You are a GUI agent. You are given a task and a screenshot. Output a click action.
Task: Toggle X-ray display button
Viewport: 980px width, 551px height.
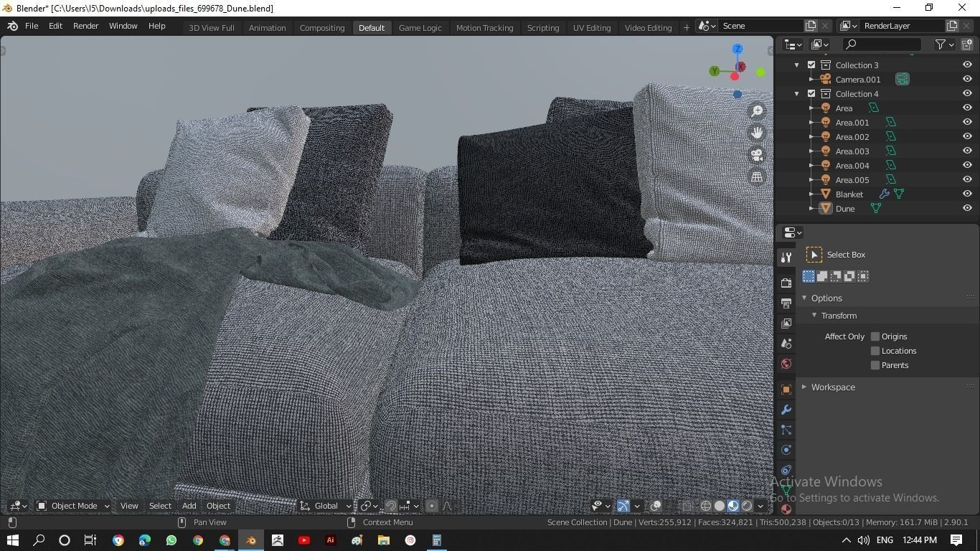pyautogui.click(x=687, y=506)
